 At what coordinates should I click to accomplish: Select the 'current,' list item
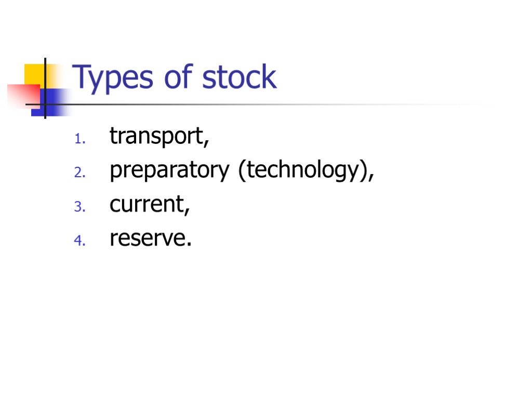150,205
